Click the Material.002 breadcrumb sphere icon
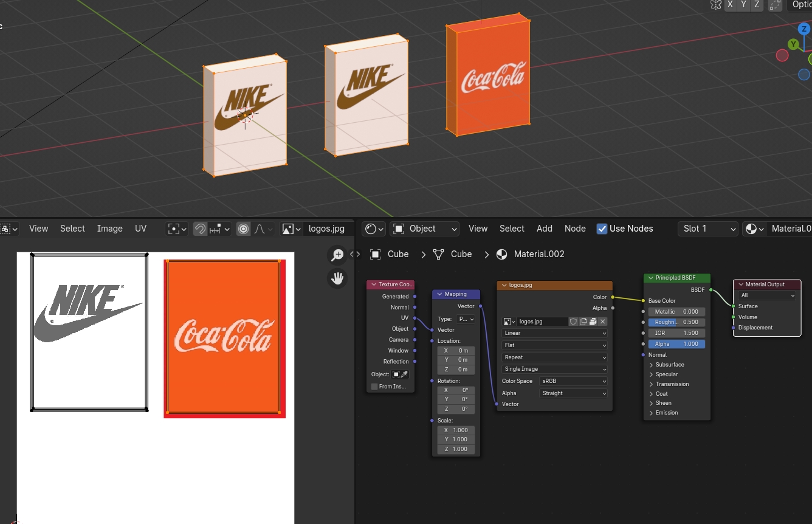 (501, 254)
